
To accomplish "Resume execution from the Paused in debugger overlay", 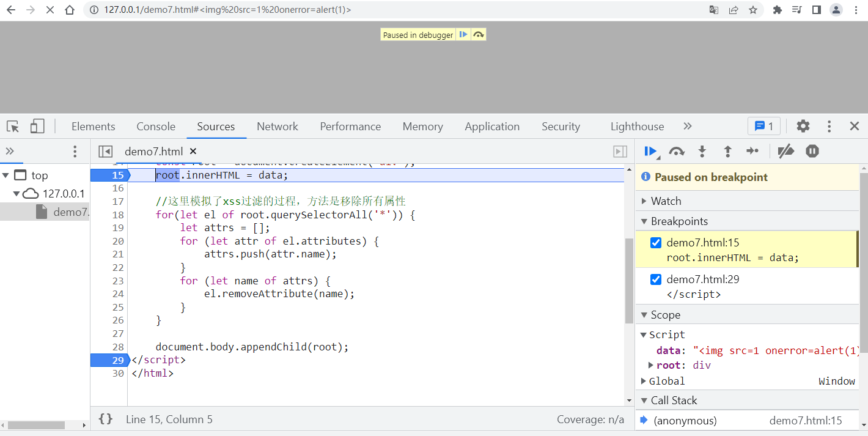I will 463,35.
